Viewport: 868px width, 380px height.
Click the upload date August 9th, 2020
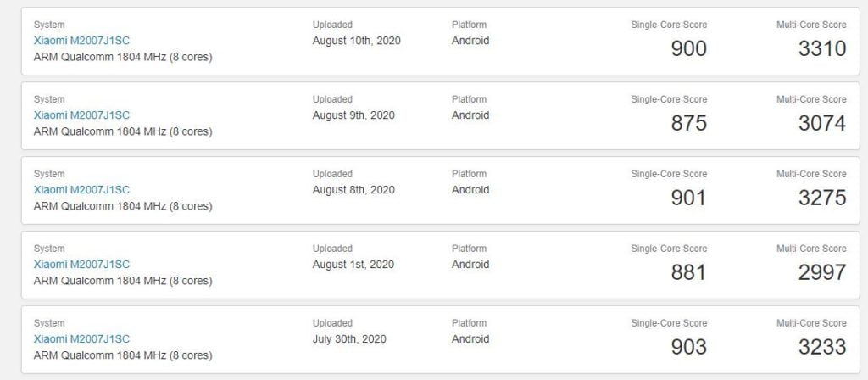click(353, 115)
